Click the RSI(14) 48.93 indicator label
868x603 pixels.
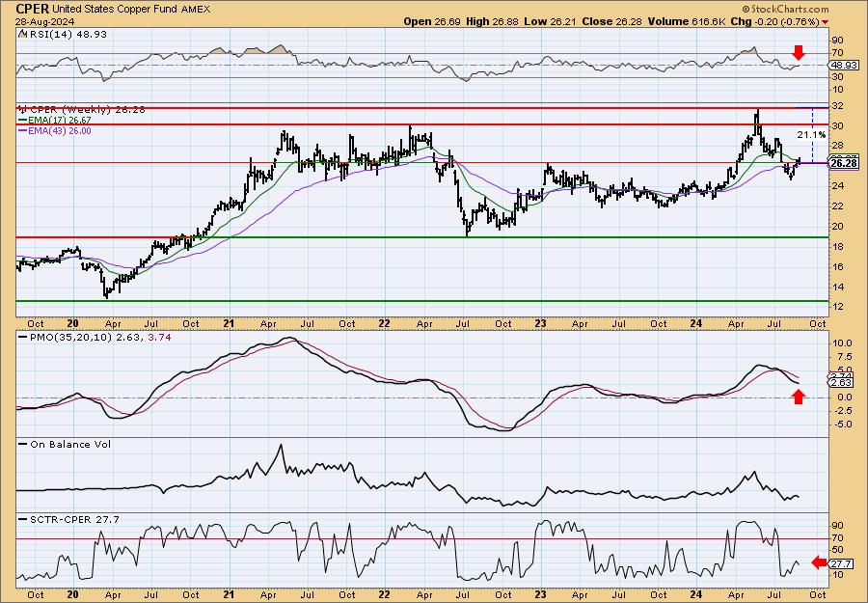click(x=68, y=34)
